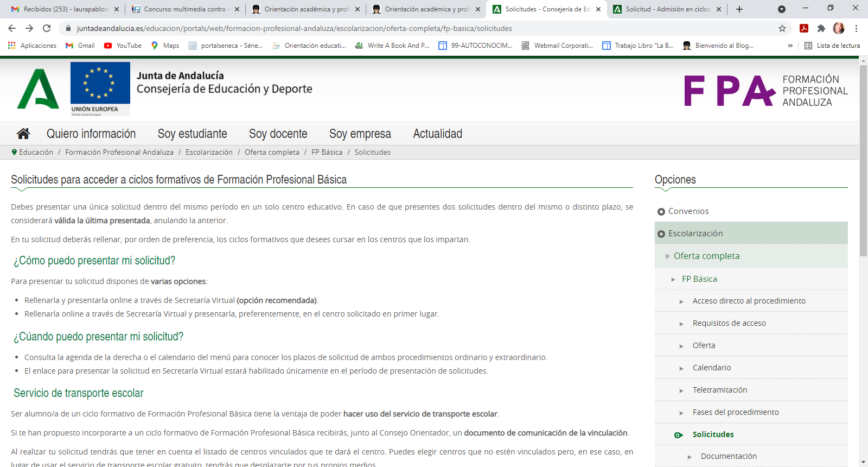This screenshot has width=868, height=467.
Task: Open the Aplicaciones apps grid bookmark
Action: [32, 46]
